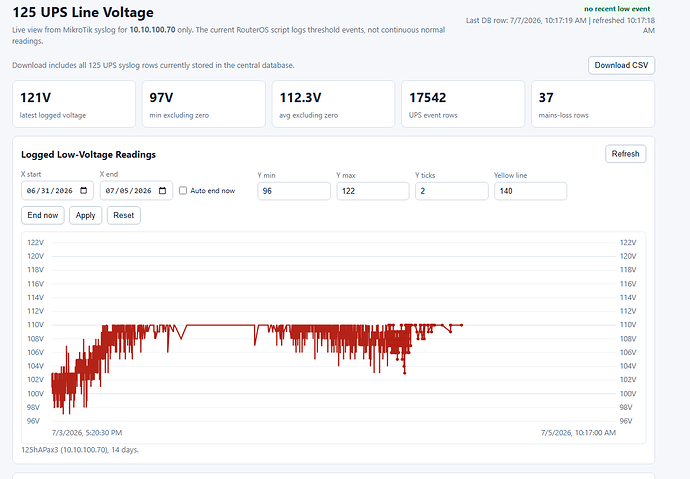690x479 pixels.
Task: Select the X start date text
Action: pyautogui.click(x=49, y=191)
